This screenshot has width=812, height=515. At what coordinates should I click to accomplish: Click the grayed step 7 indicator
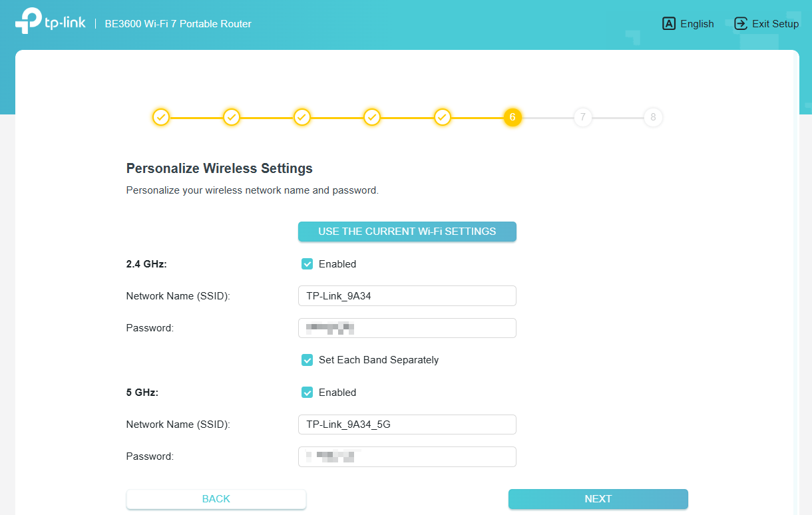coord(583,117)
